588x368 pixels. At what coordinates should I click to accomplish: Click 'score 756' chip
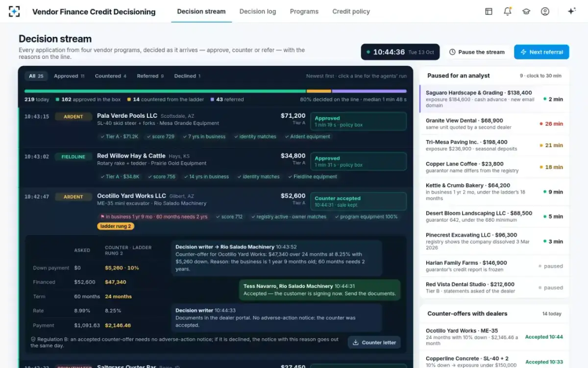162,177
